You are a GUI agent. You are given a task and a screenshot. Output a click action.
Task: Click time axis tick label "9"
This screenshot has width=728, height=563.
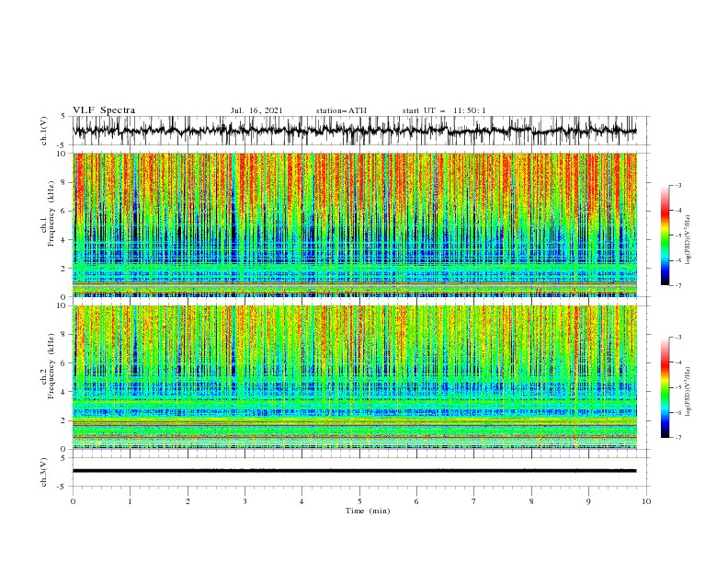pyautogui.click(x=588, y=501)
